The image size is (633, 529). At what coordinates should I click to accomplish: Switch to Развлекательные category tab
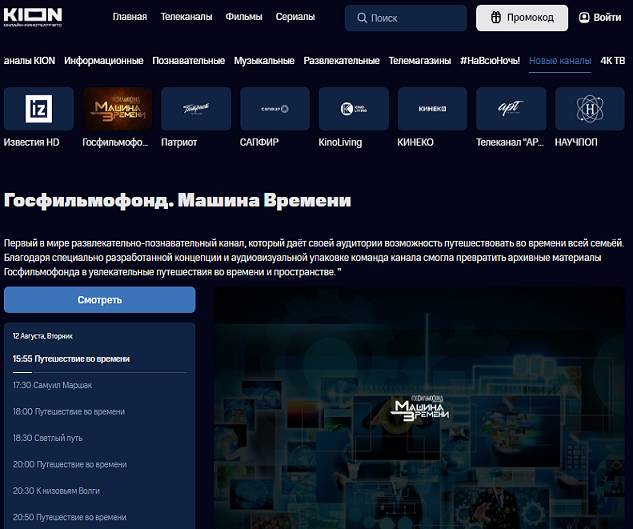[x=342, y=61]
